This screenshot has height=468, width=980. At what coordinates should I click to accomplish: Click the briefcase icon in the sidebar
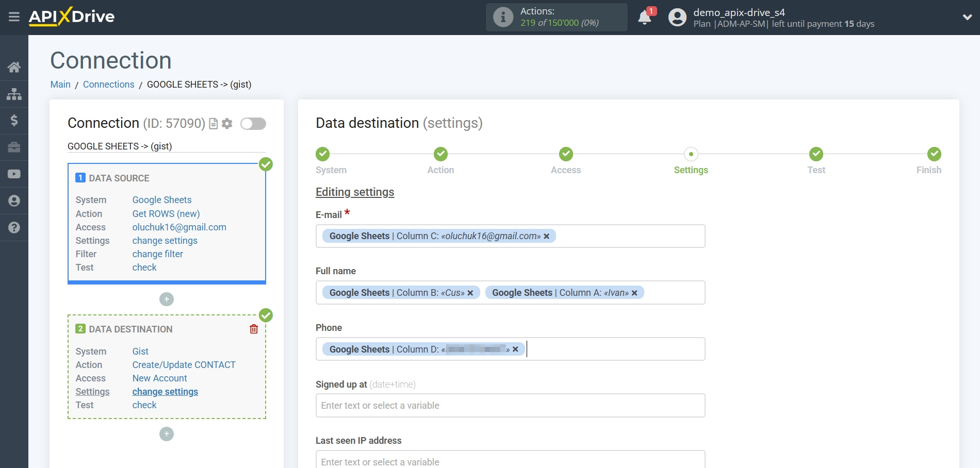coord(14,147)
